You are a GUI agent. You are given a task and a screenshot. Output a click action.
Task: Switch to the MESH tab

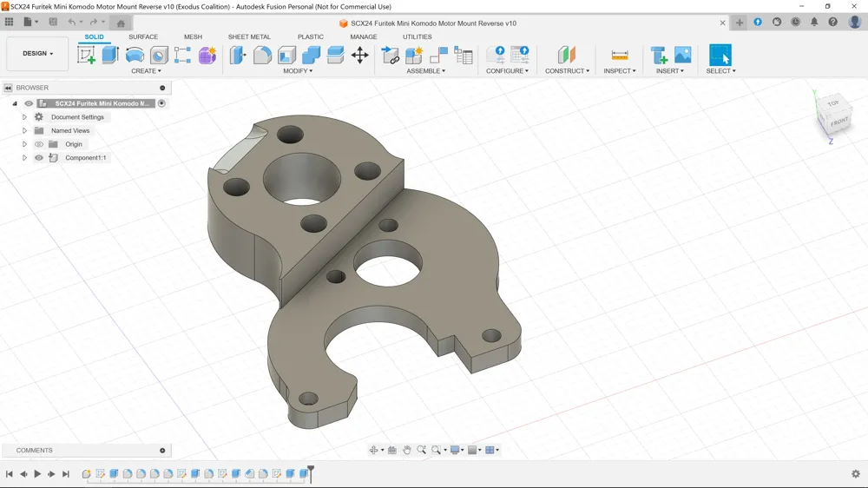[x=194, y=36]
